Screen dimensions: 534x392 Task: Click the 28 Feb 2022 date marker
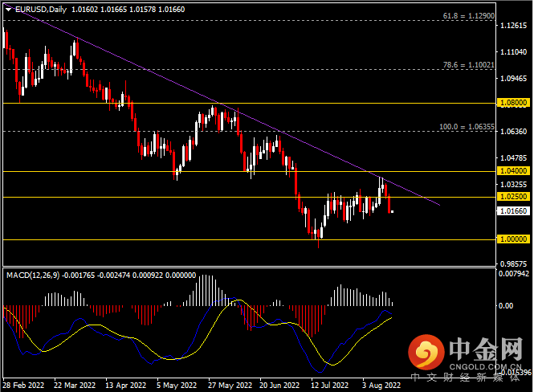coord(23,386)
